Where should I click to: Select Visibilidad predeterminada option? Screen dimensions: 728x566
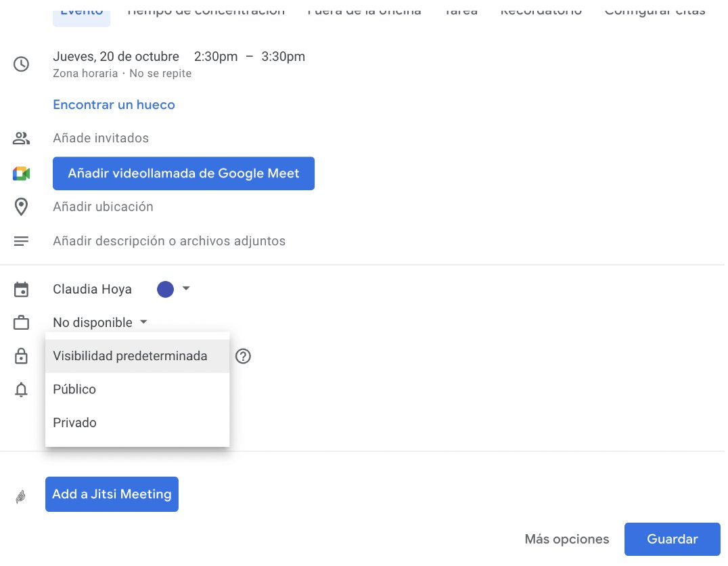(137, 356)
